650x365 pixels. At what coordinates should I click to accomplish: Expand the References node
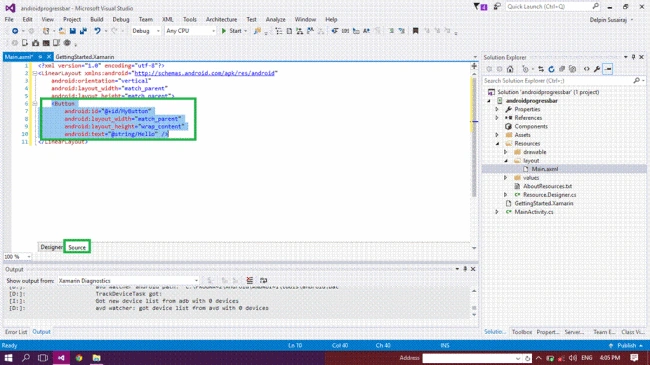coord(497,118)
